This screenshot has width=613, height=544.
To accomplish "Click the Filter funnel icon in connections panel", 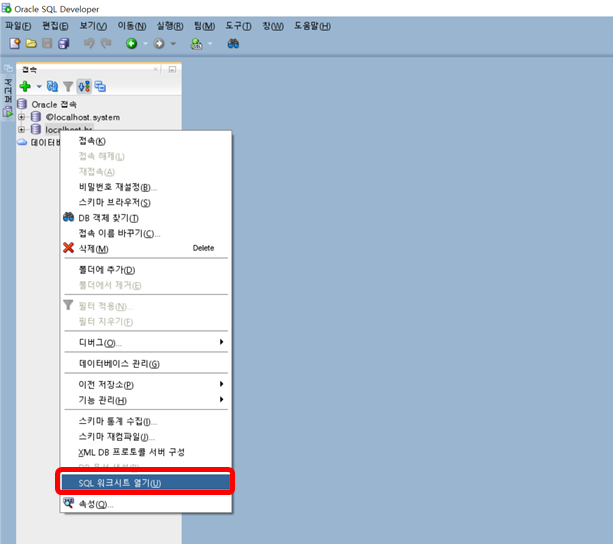I will click(x=68, y=86).
